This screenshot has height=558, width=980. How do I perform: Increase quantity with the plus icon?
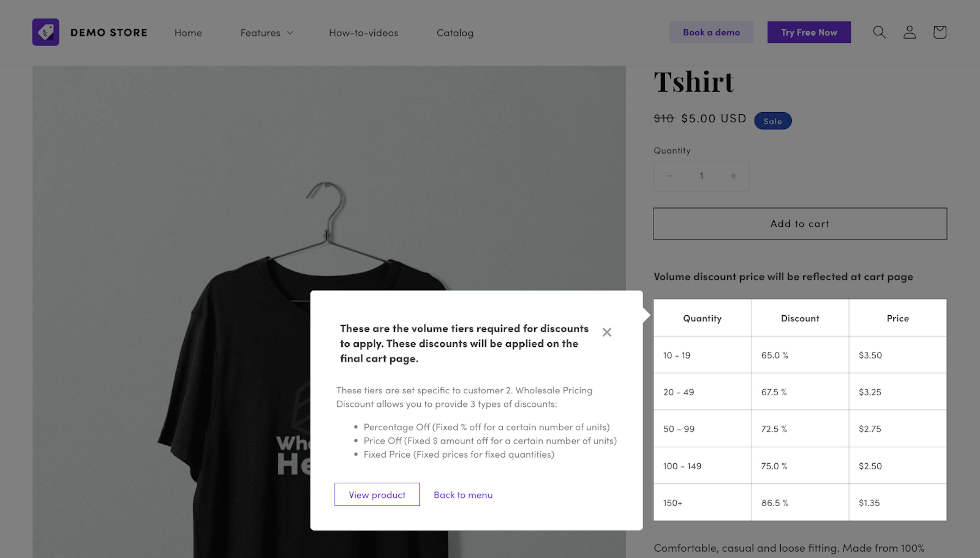[x=733, y=176]
